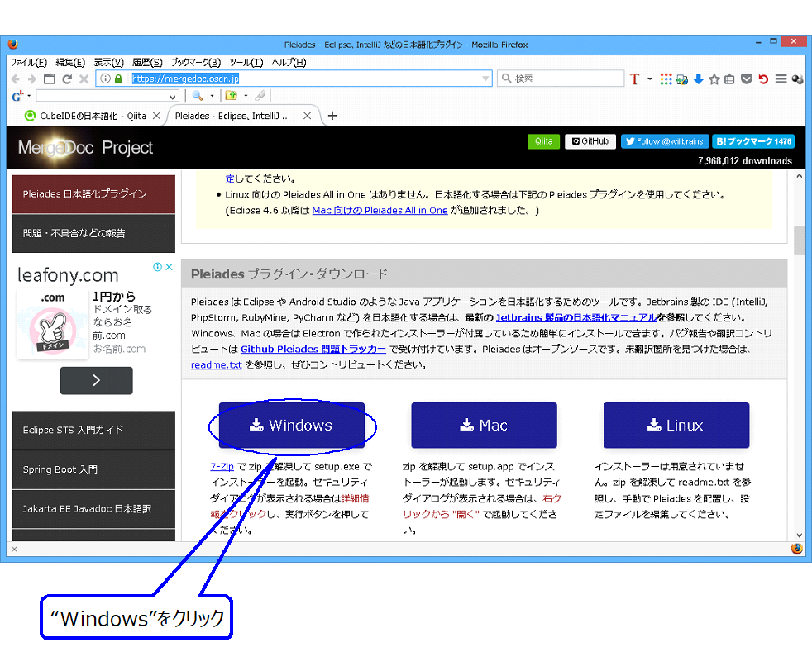Close the leafony.com advertisement
Viewport: 812px width, 652px height.
click(x=171, y=266)
